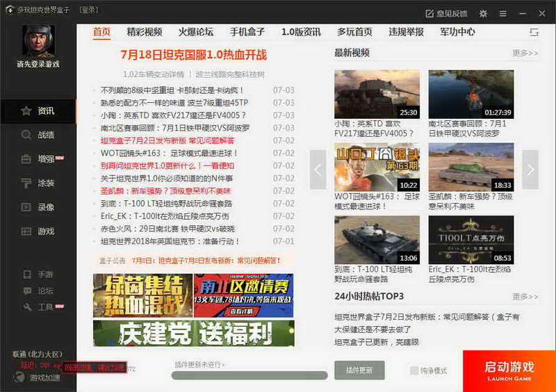
Task: Open 增强 toolbox icon in sidebar
Action: click(x=26, y=159)
